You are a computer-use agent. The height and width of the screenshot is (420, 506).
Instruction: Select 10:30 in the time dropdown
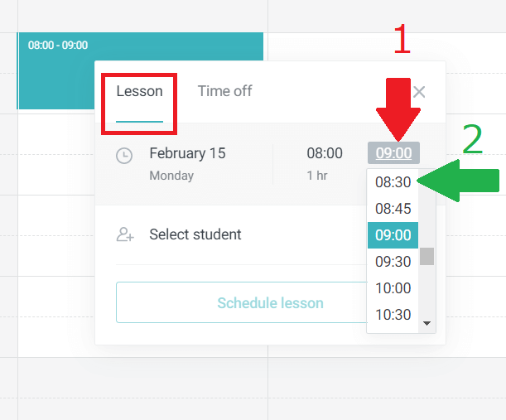(393, 315)
